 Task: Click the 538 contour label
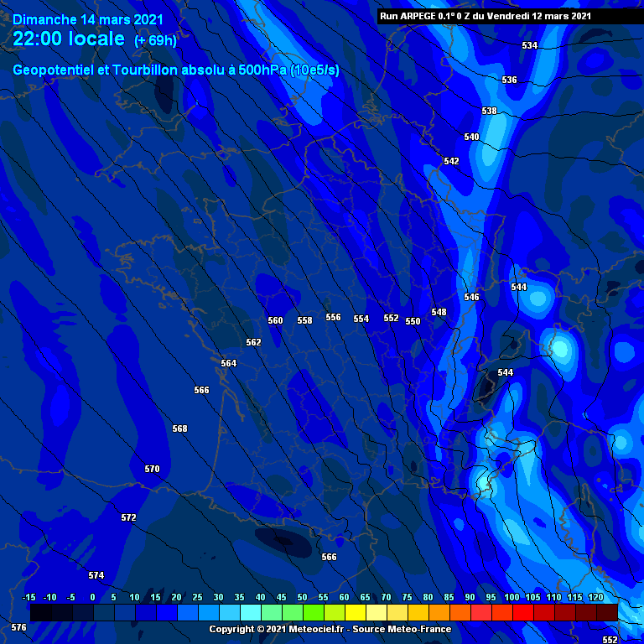point(490,111)
